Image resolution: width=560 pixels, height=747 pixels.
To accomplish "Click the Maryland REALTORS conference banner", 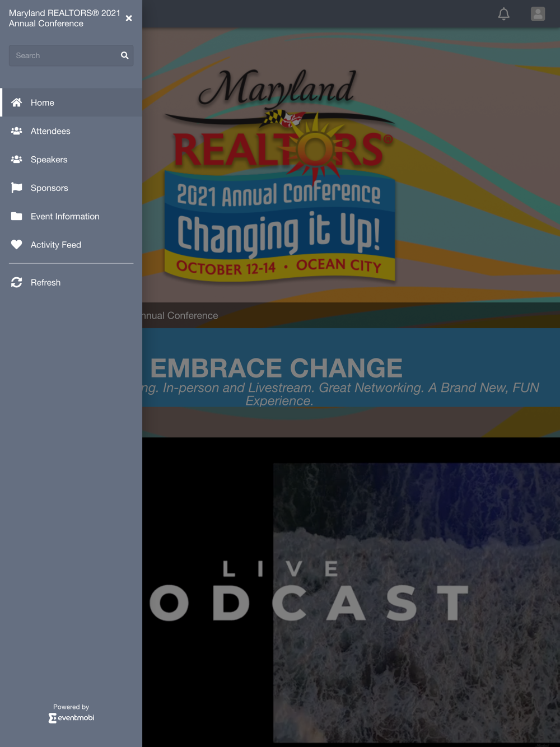I will point(351,166).
